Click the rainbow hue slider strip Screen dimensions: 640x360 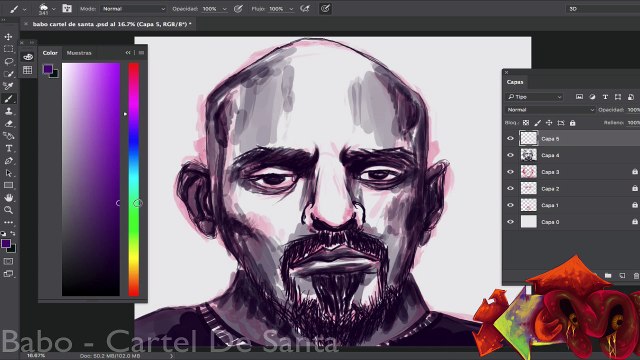[133, 179]
